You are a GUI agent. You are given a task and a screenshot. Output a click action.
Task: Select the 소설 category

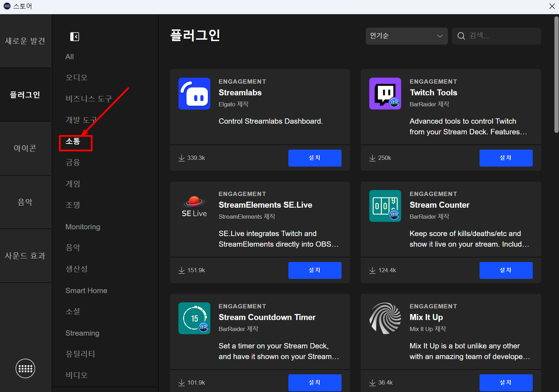tap(73, 311)
